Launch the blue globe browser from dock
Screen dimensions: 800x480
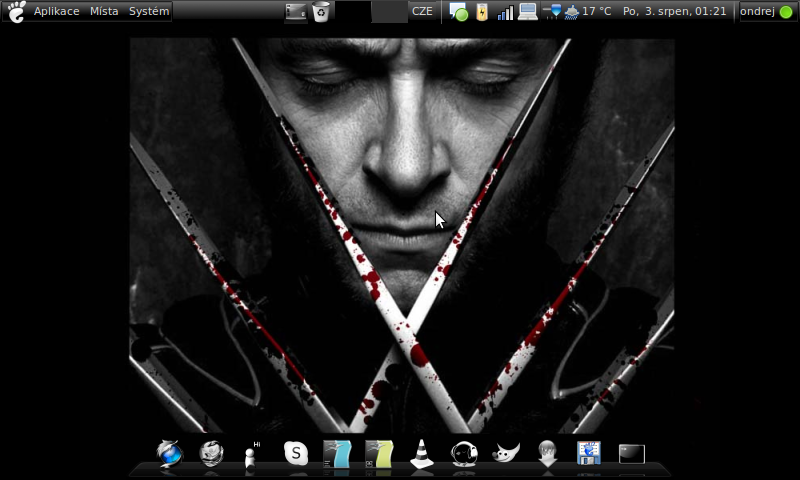click(169, 453)
